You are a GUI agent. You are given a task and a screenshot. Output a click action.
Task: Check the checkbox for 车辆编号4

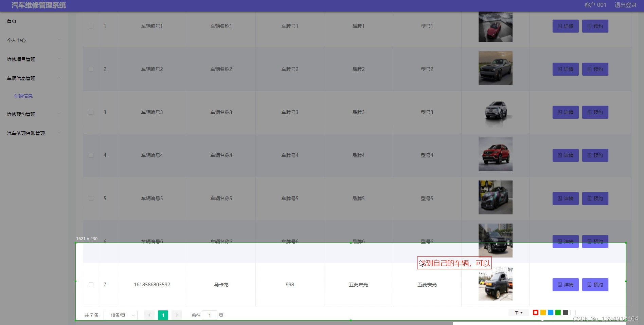[x=91, y=155]
